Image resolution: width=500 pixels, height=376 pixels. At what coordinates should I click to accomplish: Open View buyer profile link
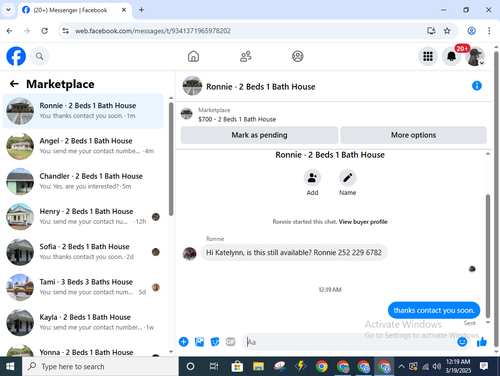[363, 222]
